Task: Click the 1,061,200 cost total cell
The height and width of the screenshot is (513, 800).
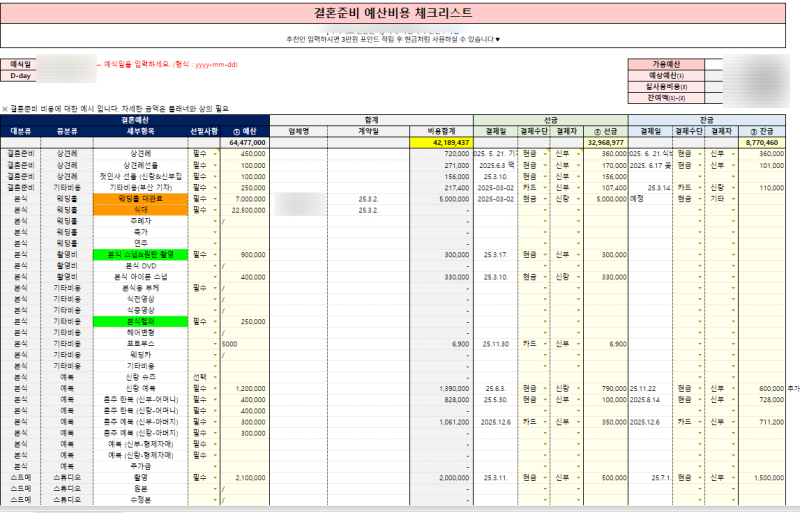Action: (x=441, y=422)
